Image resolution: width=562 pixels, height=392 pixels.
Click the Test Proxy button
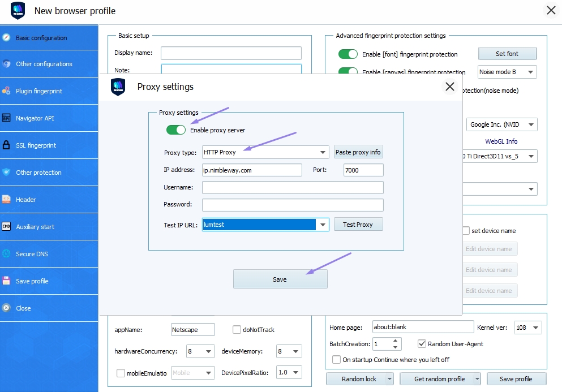coord(358,225)
